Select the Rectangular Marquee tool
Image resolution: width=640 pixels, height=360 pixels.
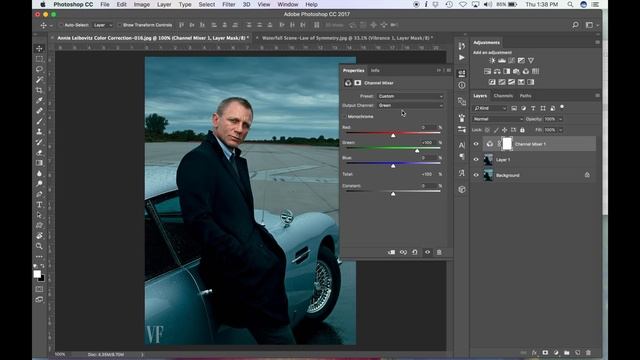point(39,59)
